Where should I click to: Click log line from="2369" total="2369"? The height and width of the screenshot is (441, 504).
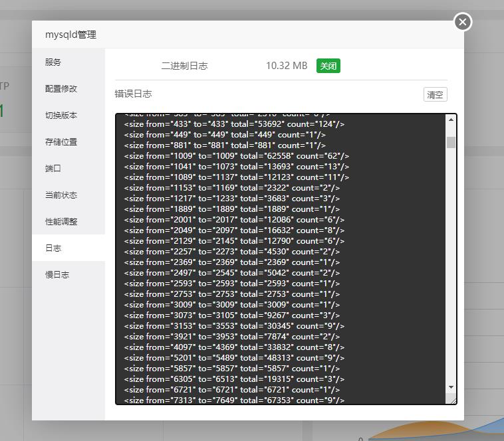pos(232,262)
